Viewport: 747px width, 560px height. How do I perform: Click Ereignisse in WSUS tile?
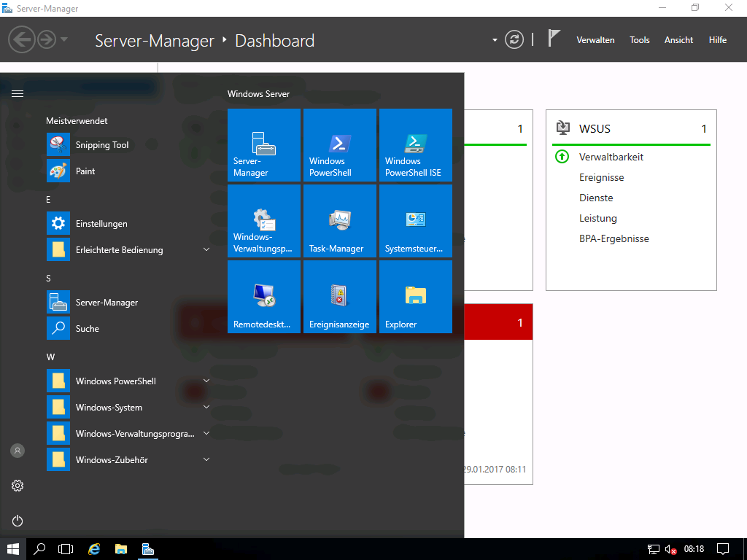602,177
